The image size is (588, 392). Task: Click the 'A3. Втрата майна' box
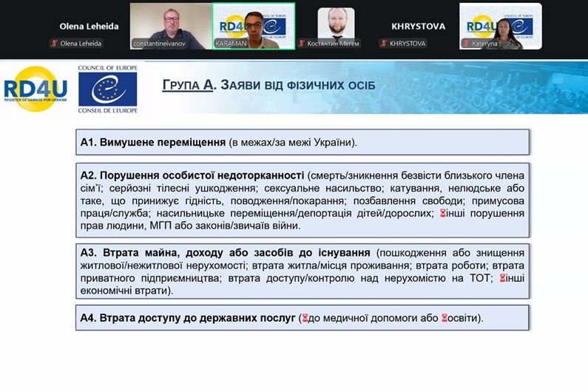pyautogui.click(x=303, y=271)
